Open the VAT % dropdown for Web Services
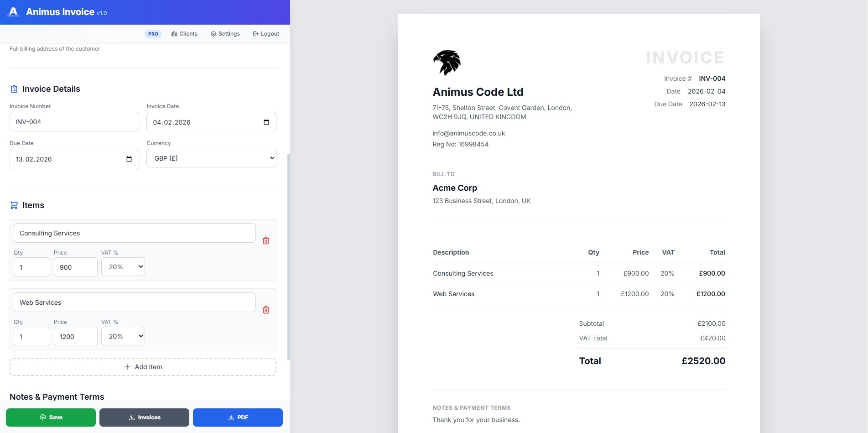868x433 pixels. pyautogui.click(x=123, y=336)
